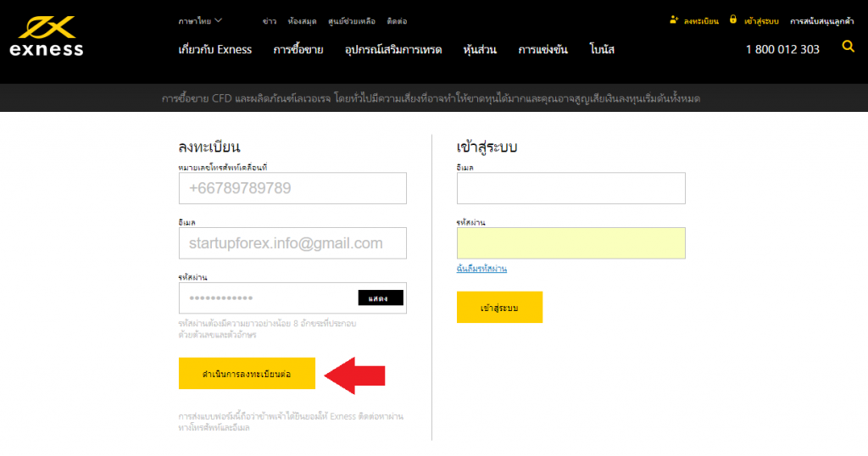Click the ลงทะเบียน form heading
The image size is (868, 456).
(209, 147)
